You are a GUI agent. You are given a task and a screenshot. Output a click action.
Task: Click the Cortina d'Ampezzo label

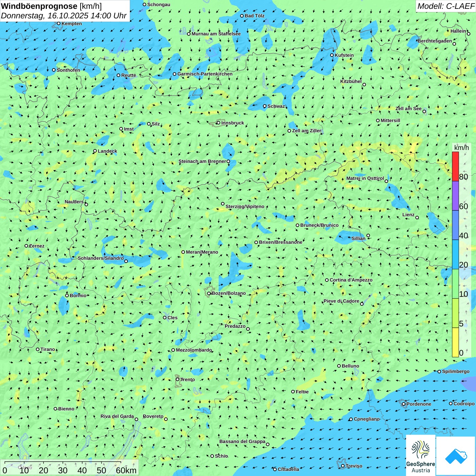pos(351,280)
